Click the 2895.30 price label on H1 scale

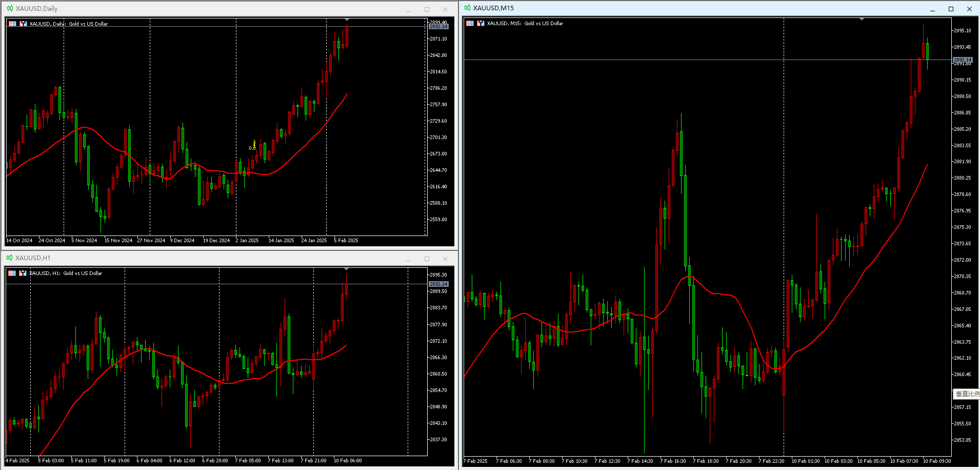click(438, 275)
